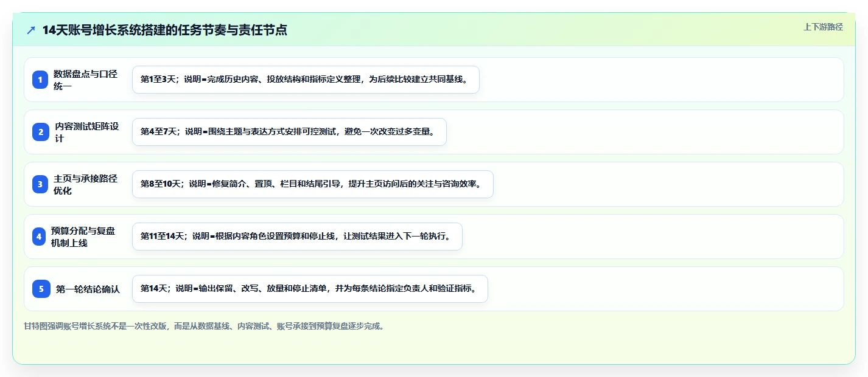Select the 第一轮结论确认 step label
The height and width of the screenshot is (377, 868).
coord(88,289)
